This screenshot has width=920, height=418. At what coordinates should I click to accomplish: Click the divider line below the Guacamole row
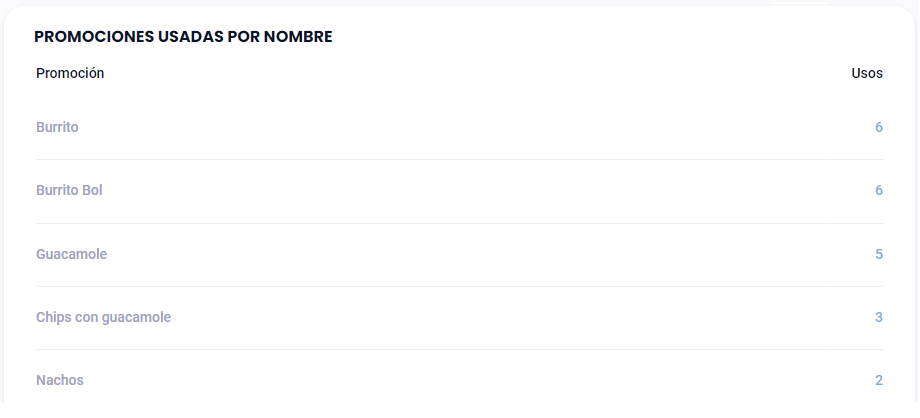(x=459, y=286)
